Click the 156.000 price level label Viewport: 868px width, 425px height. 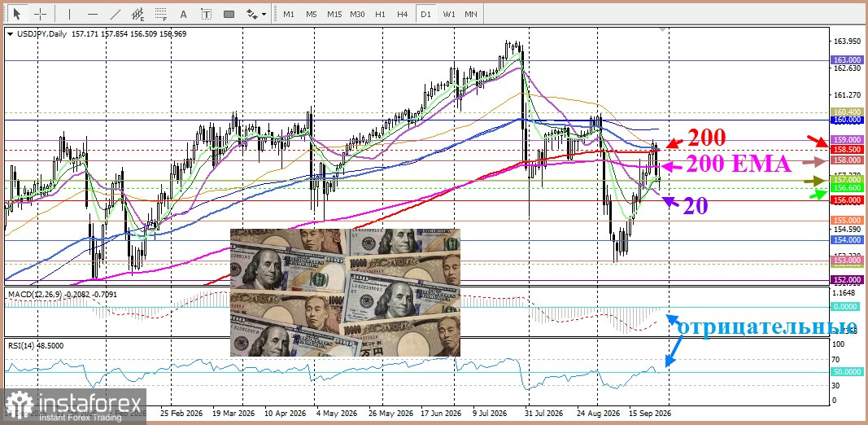846,200
